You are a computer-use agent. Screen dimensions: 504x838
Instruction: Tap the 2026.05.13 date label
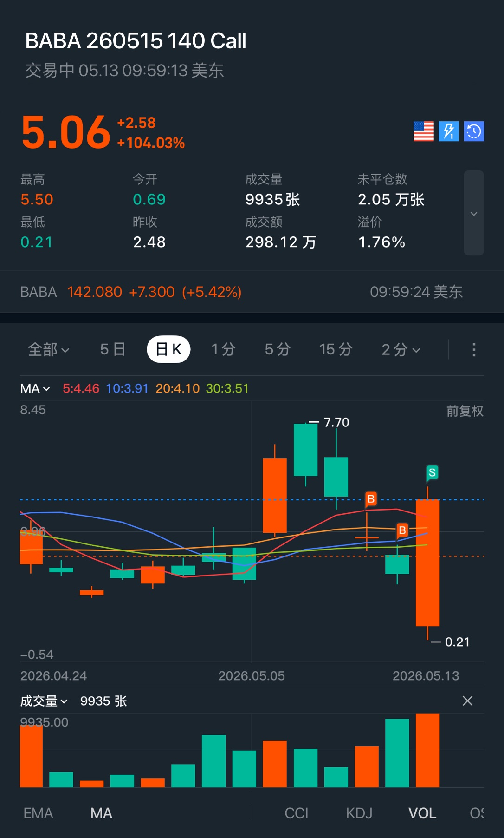[x=426, y=676]
